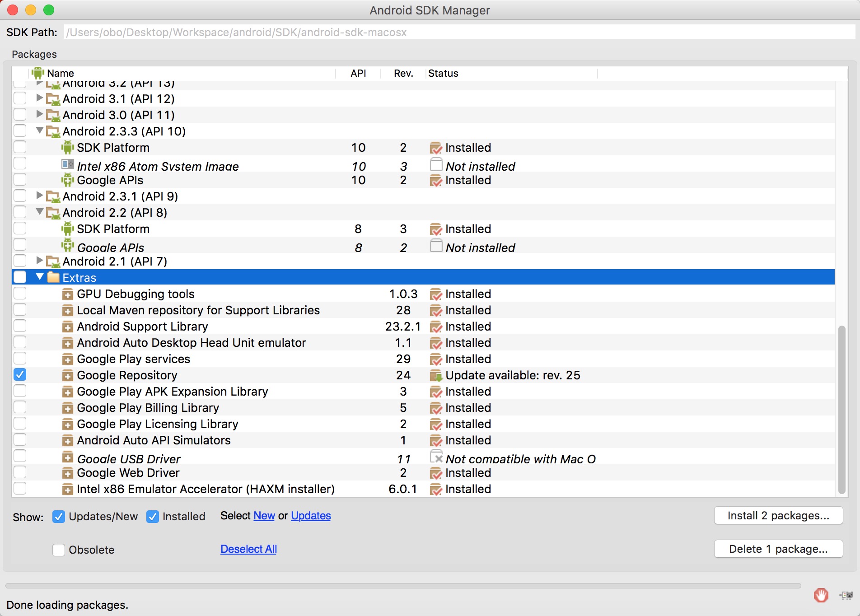Click the Install 2 packages button
Screen dimensions: 860x616
coord(778,516)
